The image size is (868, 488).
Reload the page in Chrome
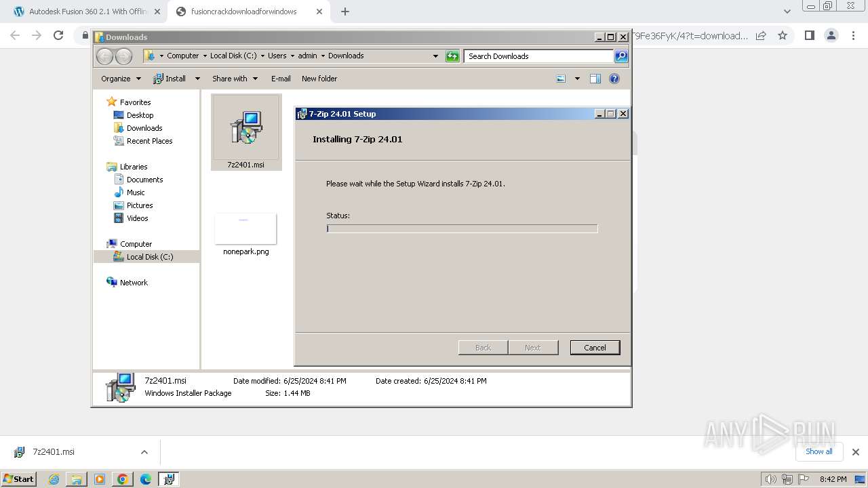coord(58,35)
